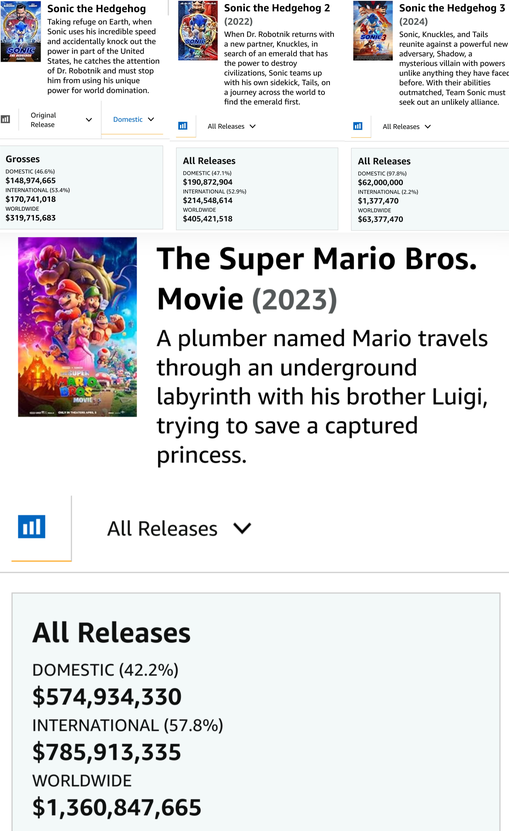Click the Sonic the Hedgehog 2 title

277,8
